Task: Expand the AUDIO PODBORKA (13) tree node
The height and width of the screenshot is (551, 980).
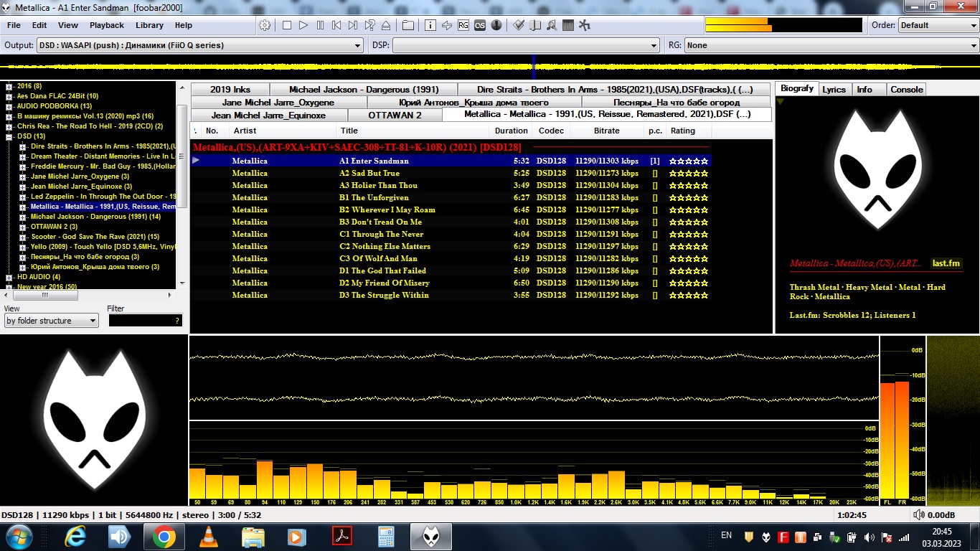Action: (9, 106)
